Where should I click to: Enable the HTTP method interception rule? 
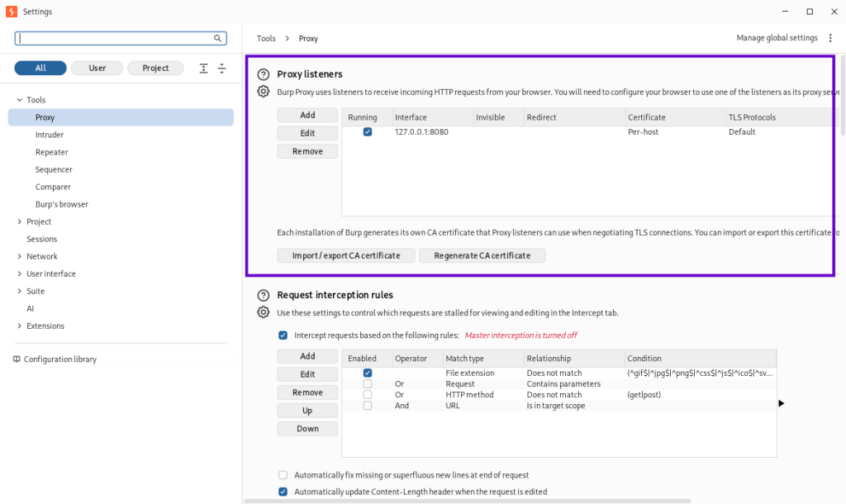pyautogui.click(x=368, y=394)
